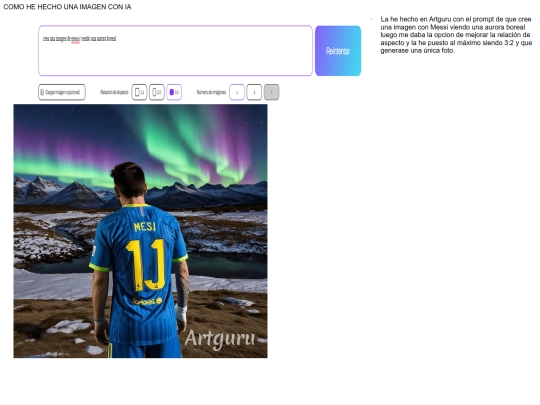Select the 3:2 aspect ratio option
Image resolution: width=540 pixels, height=405 pixels.
pos(174,92)
